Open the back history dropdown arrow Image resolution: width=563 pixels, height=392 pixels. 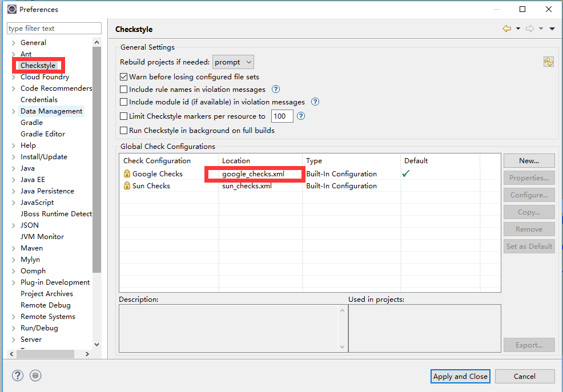[x=518, y=29]
